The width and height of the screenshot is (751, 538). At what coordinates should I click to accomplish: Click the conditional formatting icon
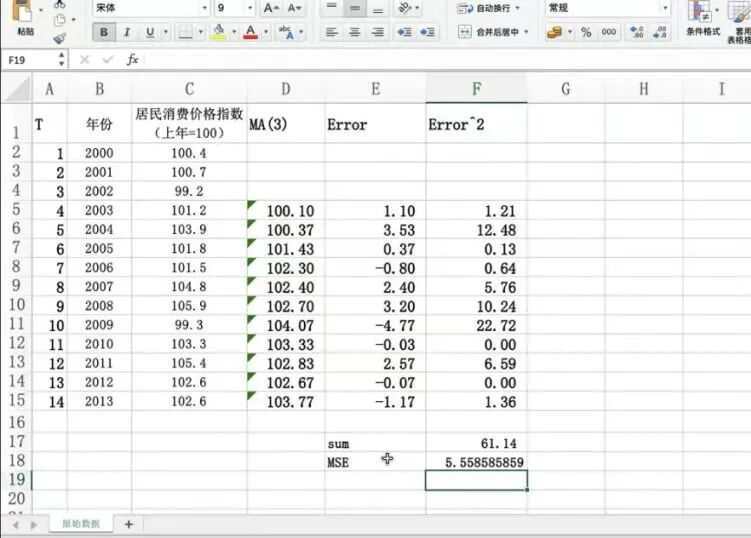pos(703,20)
